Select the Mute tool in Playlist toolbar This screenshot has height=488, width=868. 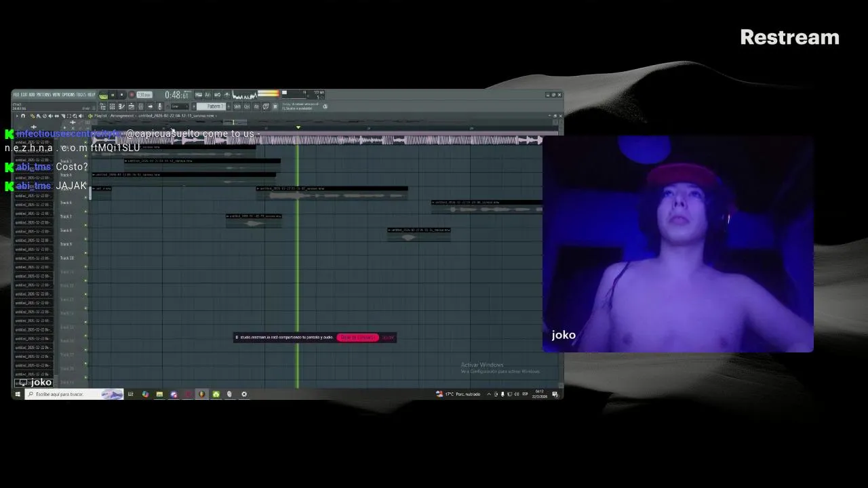point(50,115)
